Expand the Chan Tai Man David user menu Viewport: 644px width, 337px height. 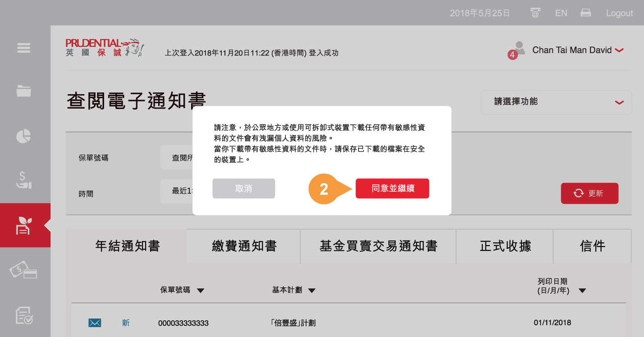(619, 50)
